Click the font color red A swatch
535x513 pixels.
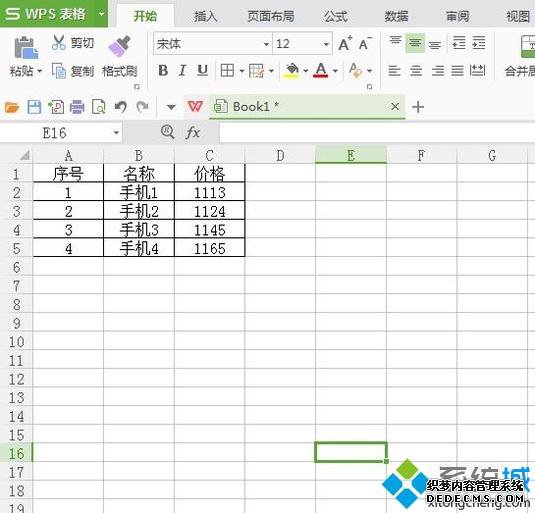pos(321,71)
